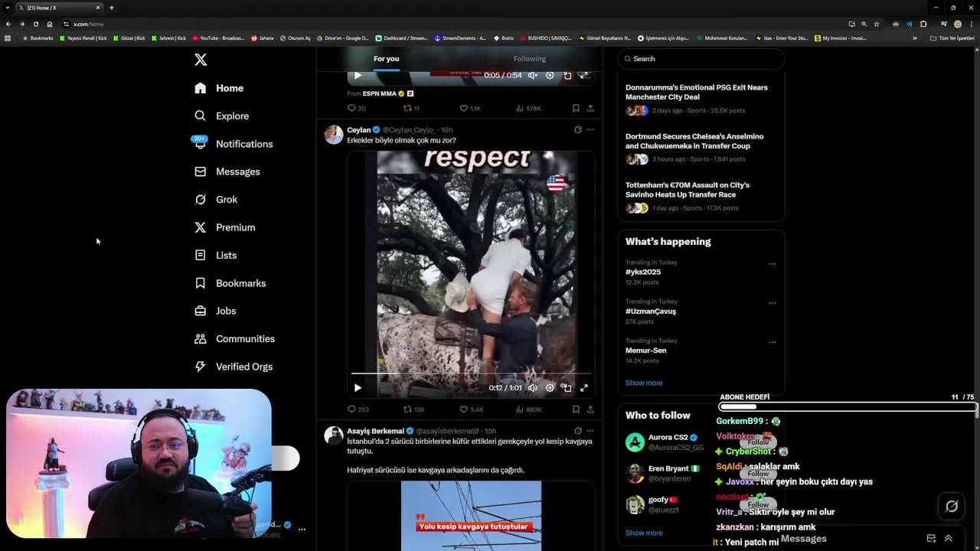Open Lists in the sidebar

(215, 255)
